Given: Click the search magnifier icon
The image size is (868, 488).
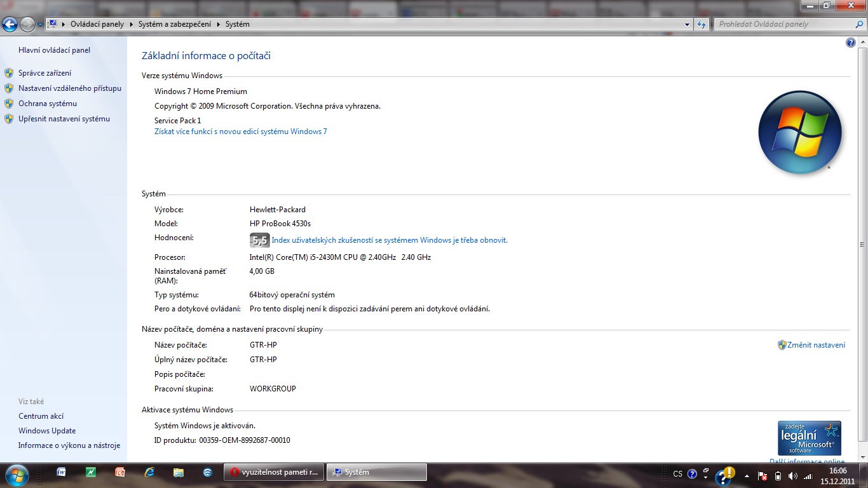Looking at the screenshot, I should pos(860,24).
